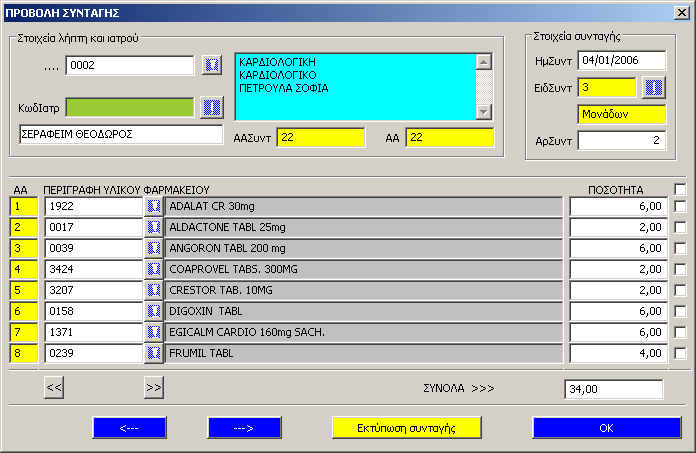Click the yellow ΑΑ field showing 22
Viewport: 696px width, 453px height.
(x=449, y=137)
